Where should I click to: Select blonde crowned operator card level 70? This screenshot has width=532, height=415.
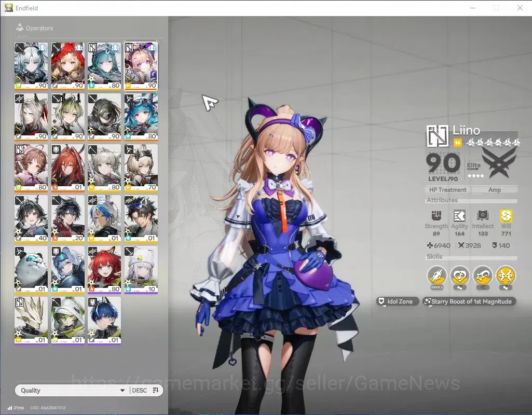click(141, 168)
